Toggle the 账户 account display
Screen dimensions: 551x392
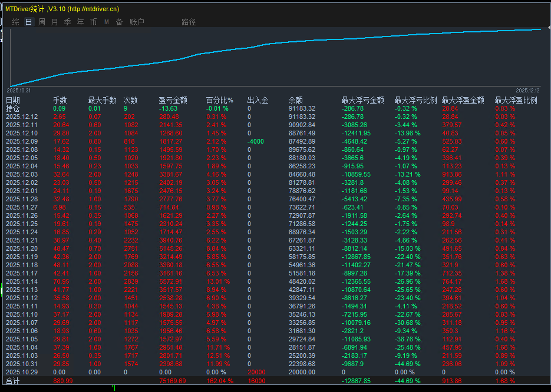coord(136,22)
